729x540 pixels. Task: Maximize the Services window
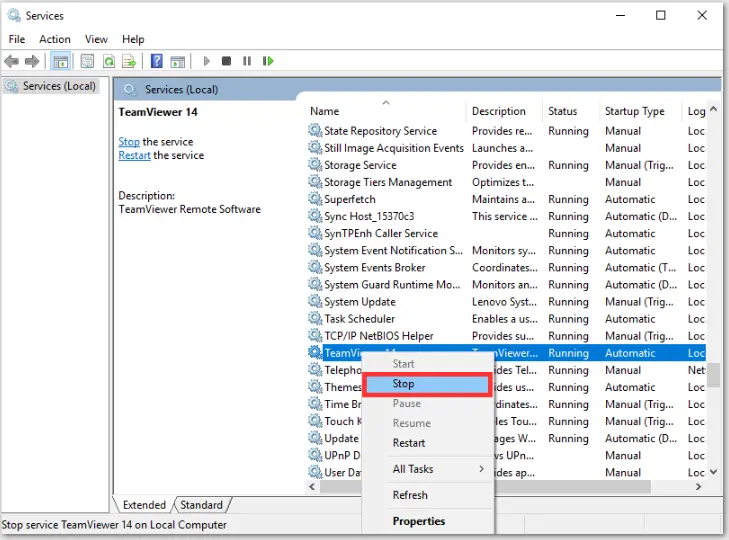pos(660,15)
